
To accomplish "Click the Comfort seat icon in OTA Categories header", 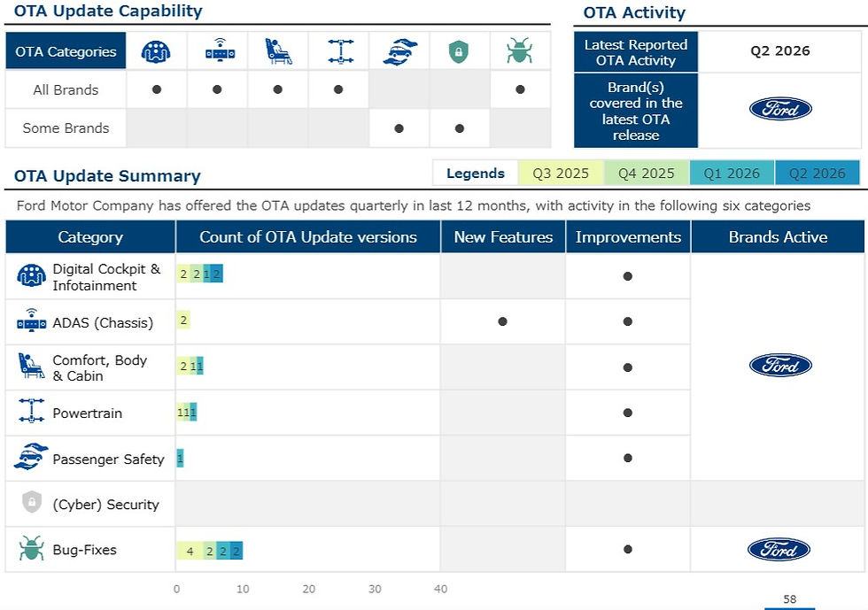I will coord(278,51).
